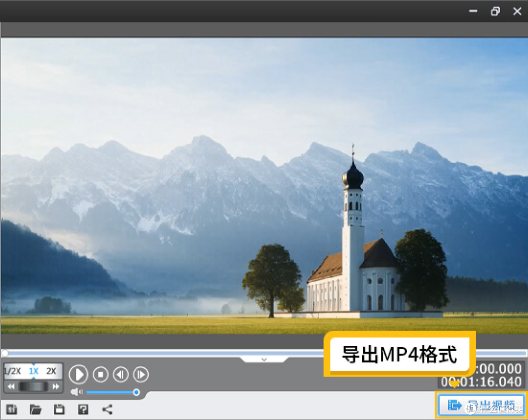Step back one frame
528x420 pixels.
(121, 374)
